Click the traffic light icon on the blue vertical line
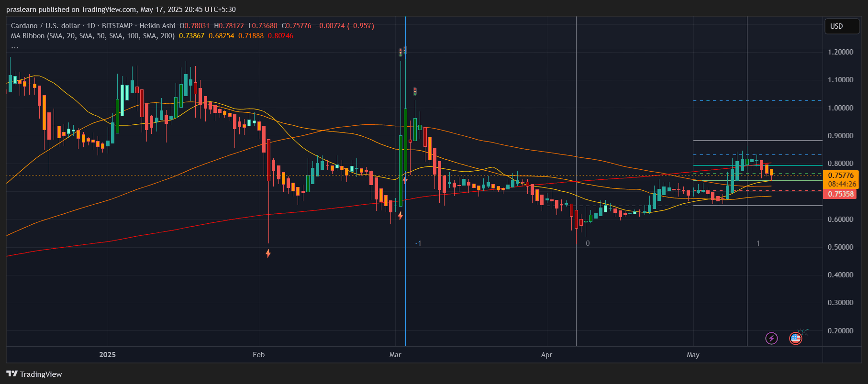The width and height of the screenshot is (868, 384). 405,50
